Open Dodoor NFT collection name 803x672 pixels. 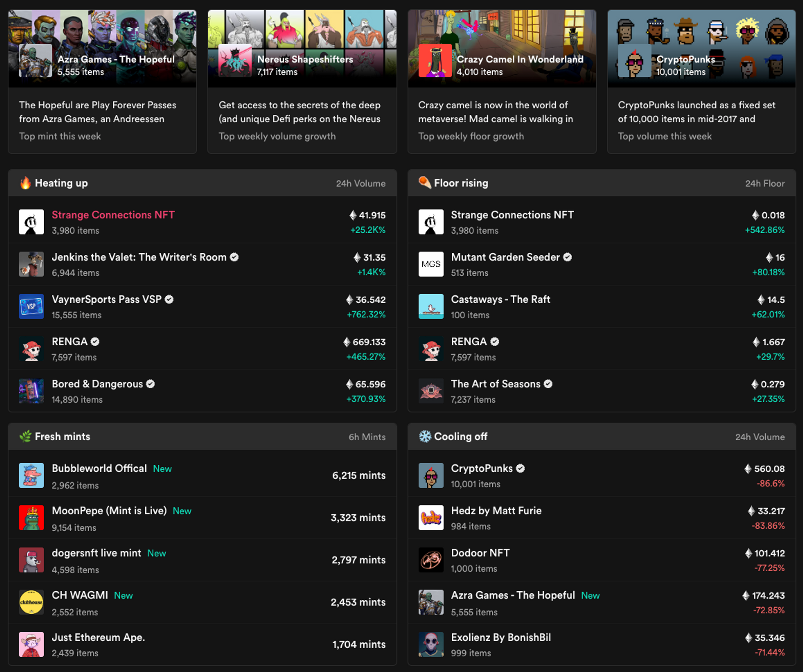(x=480, y=553)
